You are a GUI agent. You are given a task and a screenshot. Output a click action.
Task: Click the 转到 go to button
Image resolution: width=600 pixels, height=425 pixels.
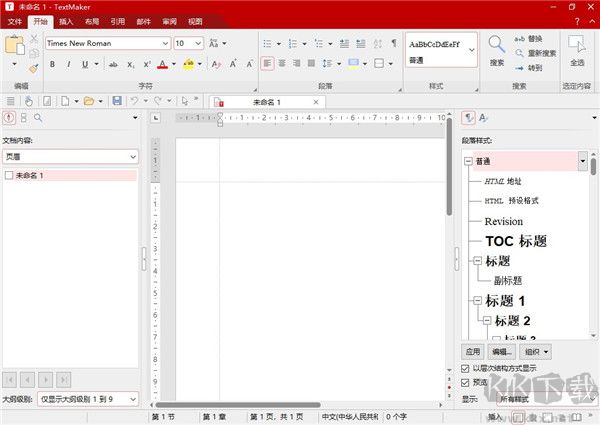(528, 68)
